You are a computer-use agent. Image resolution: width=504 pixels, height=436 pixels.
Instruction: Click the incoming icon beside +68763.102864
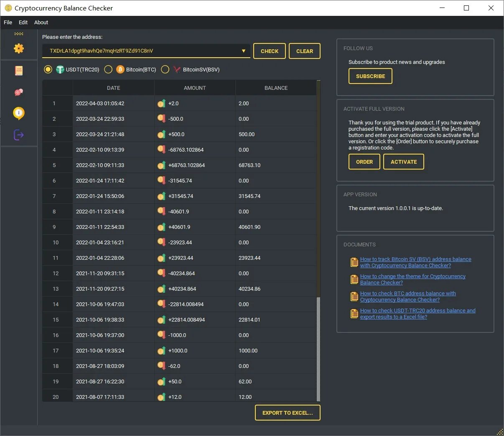(x=161, y=165)
